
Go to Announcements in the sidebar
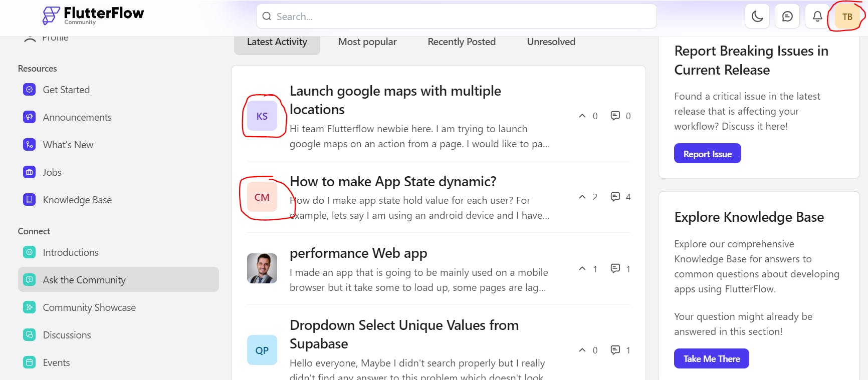pos(77,117)
